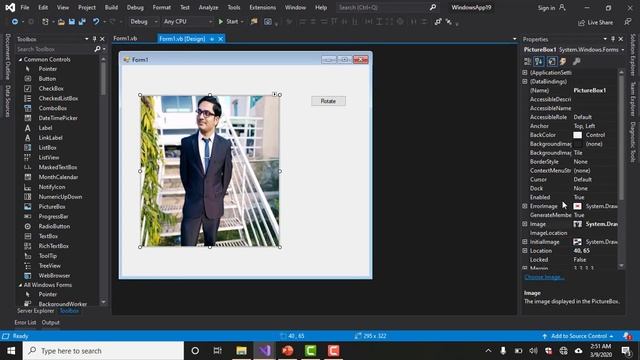640x360 pixels.
Task: Click the Cortana circle icon
Action: [x=195, y=351]
